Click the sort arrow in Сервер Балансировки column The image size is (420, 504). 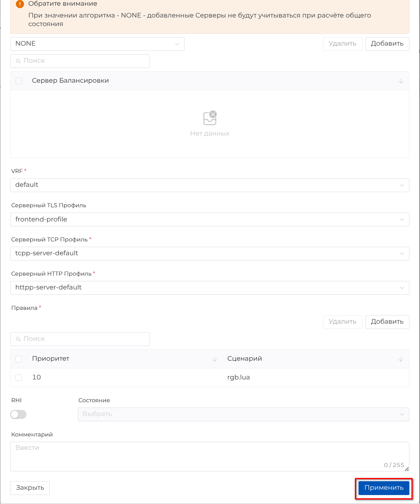[401, 81]
